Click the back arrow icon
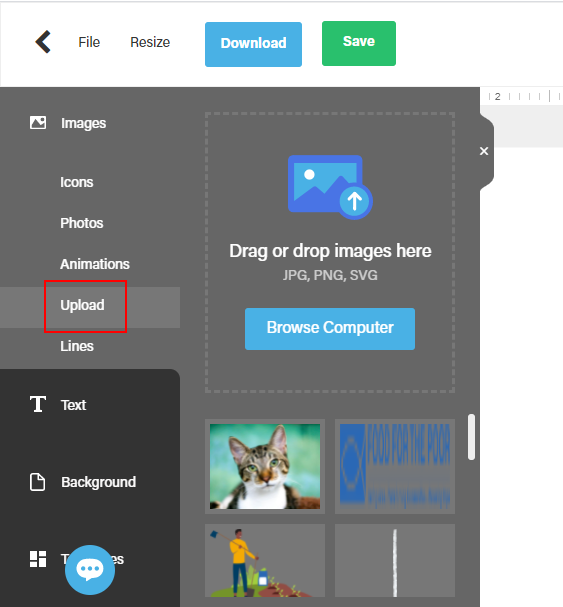Screen dimensions: 563x607 43,42
